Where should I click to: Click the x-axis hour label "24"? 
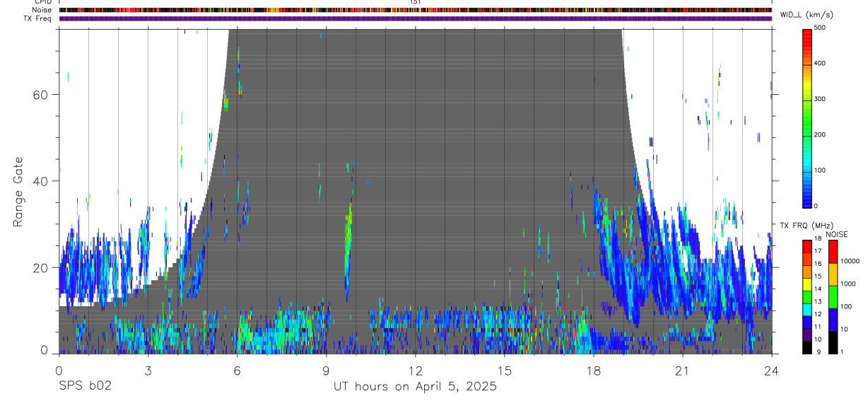click(x=772, y=371)
